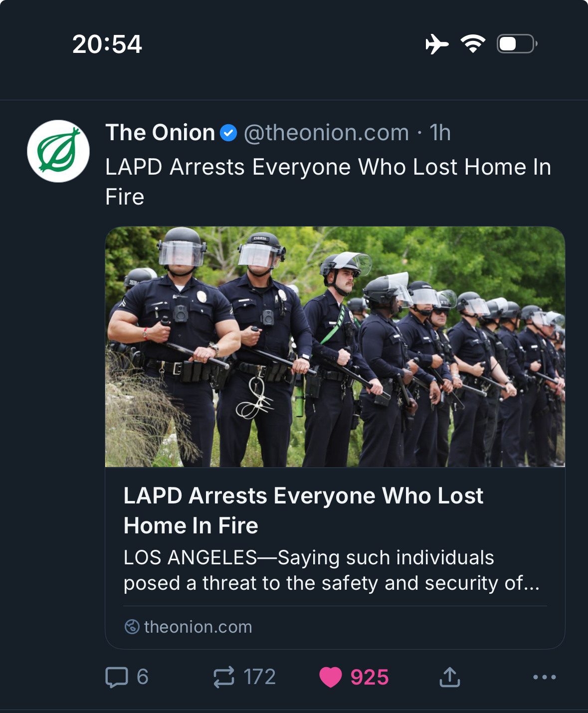Open The Onion profile avatar
This screenshot has height=713, width=588.
coord(58,151)
